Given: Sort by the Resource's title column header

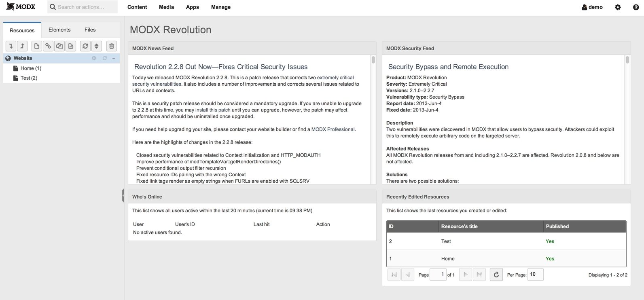Looking at the screenshot, I should pyautogui.click(x=491, y=226).
